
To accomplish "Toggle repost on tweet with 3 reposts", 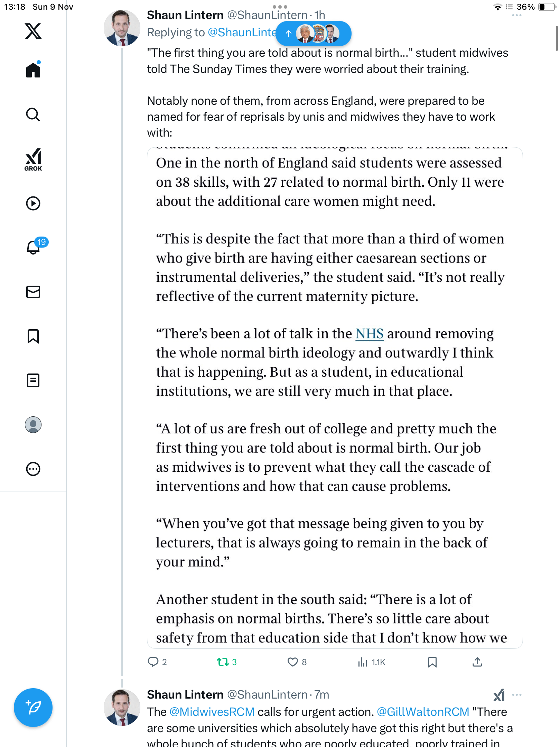I will [x=223, y=662].
